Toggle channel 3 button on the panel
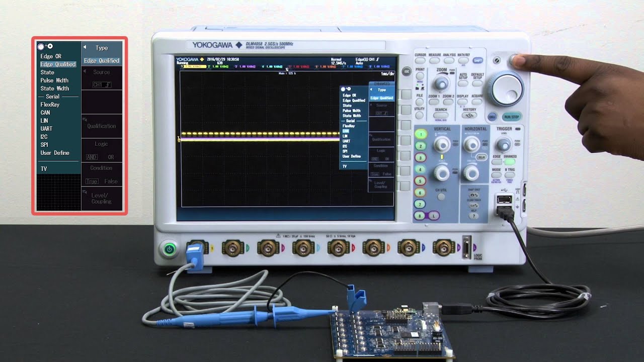The image size is (644, 362). pos(421,157)
